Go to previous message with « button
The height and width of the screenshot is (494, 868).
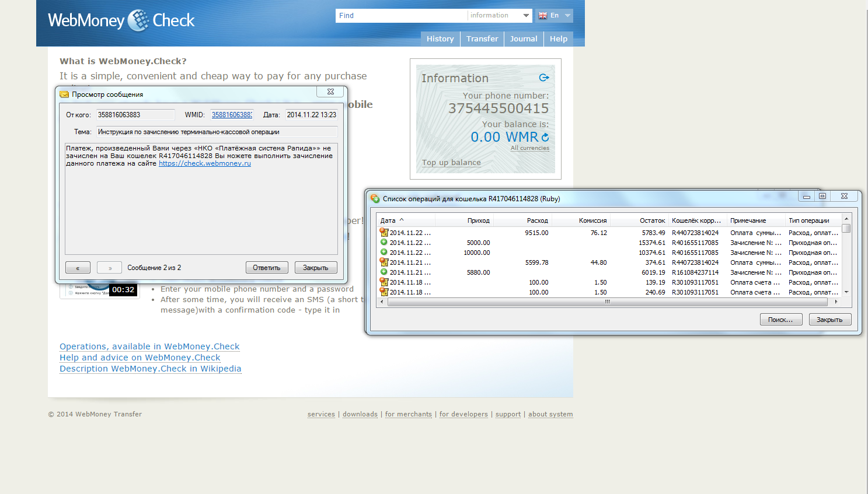point(78,268)
